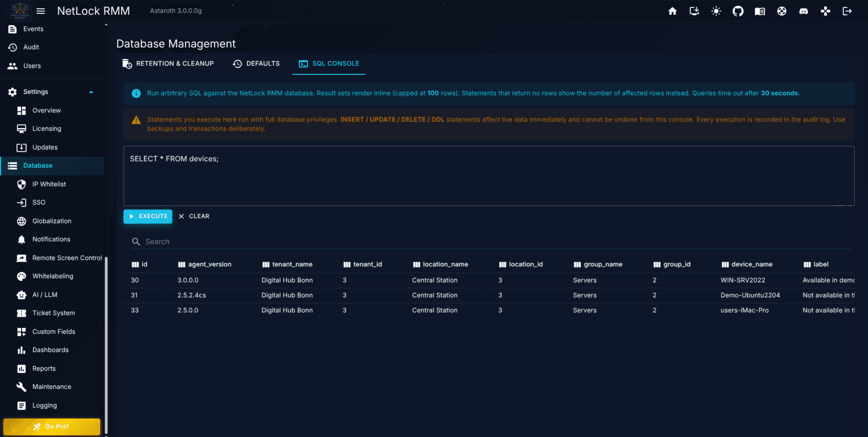
Task: Click the NetLock RMM logo
Action: tap(20, 11)
